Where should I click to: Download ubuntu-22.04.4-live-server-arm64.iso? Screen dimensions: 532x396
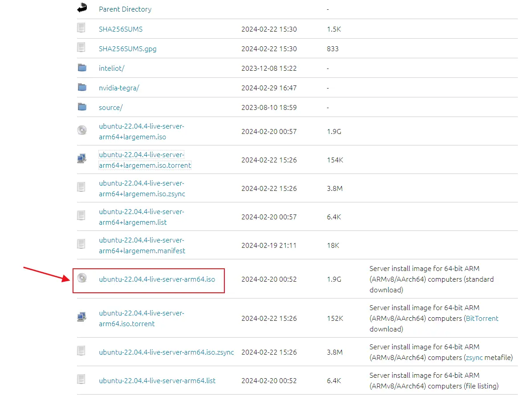click(157, 279)
